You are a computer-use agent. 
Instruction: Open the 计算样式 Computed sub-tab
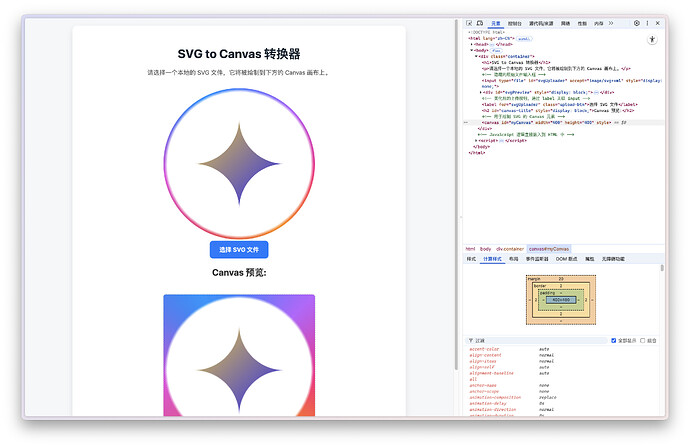point(492,259)
